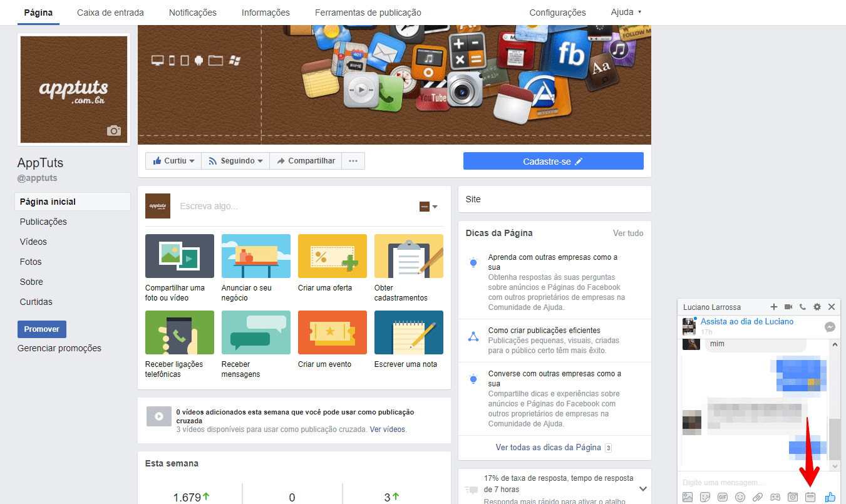Select Página inicial in sidebar
This screenshot has height=504, width=846.
(73, 202)
